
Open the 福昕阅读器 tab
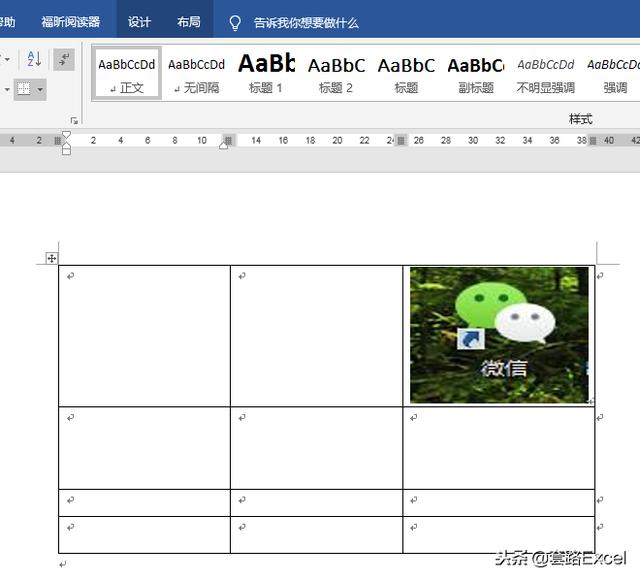click(70, 22)
